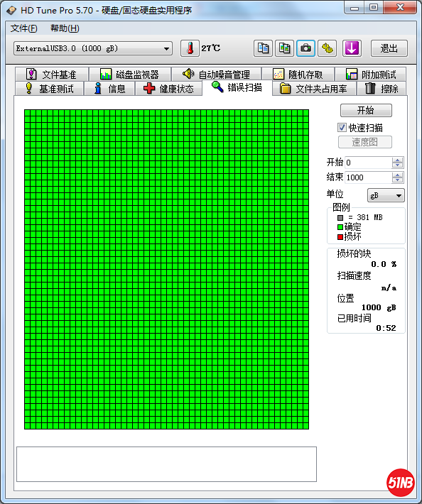This screenshot has width=422, height=504.
Task: Click the 27℃ temperature reading
Action: pos(211,48)
